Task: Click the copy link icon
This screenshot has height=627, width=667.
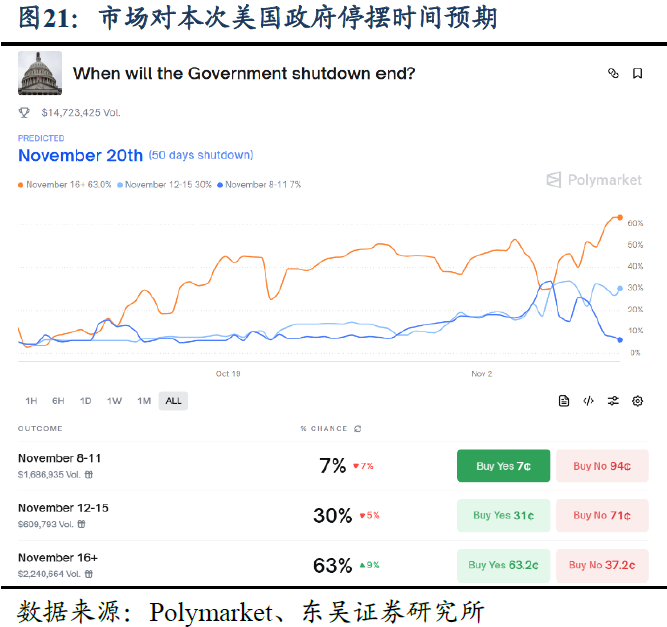Action: point(614,73)
